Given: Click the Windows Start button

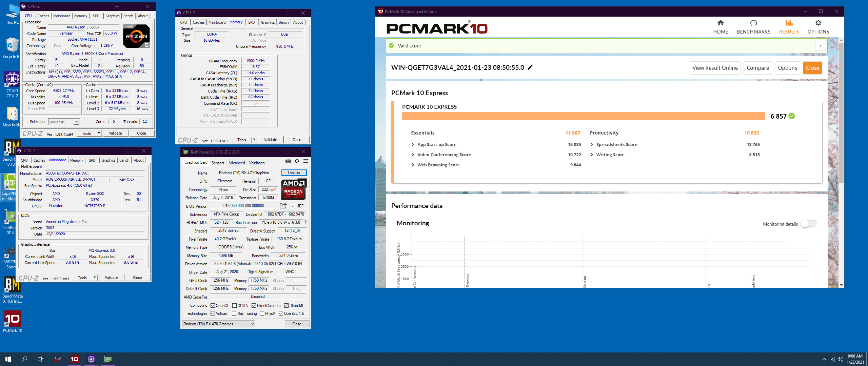Looking at the screenshot, I should click(x=8, y=359).
